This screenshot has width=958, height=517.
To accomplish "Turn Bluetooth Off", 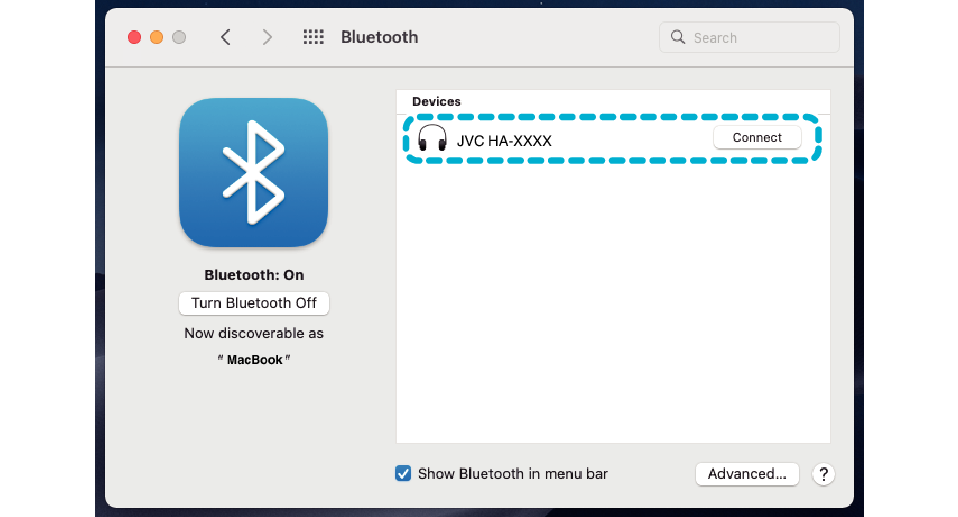I will pos(253,303).
